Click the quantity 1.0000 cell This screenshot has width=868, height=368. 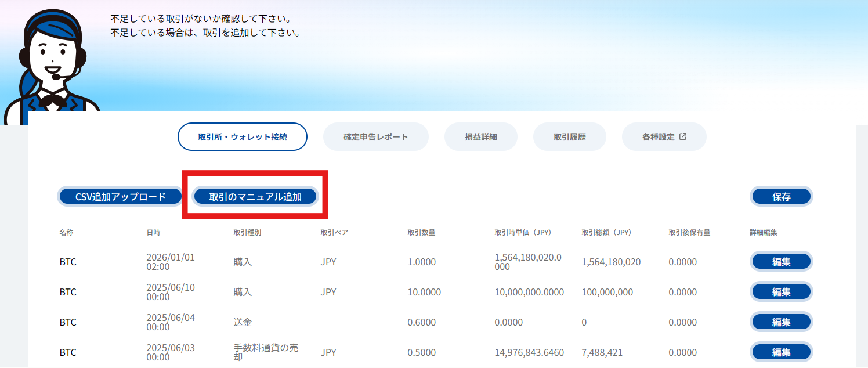[x=421, y=262]
